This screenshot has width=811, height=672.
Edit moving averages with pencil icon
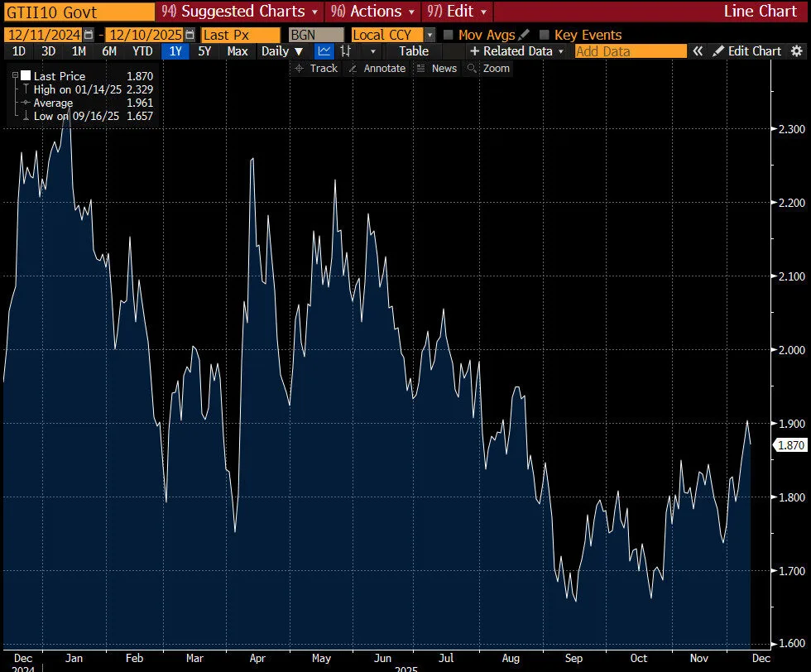tap(524, 35)
